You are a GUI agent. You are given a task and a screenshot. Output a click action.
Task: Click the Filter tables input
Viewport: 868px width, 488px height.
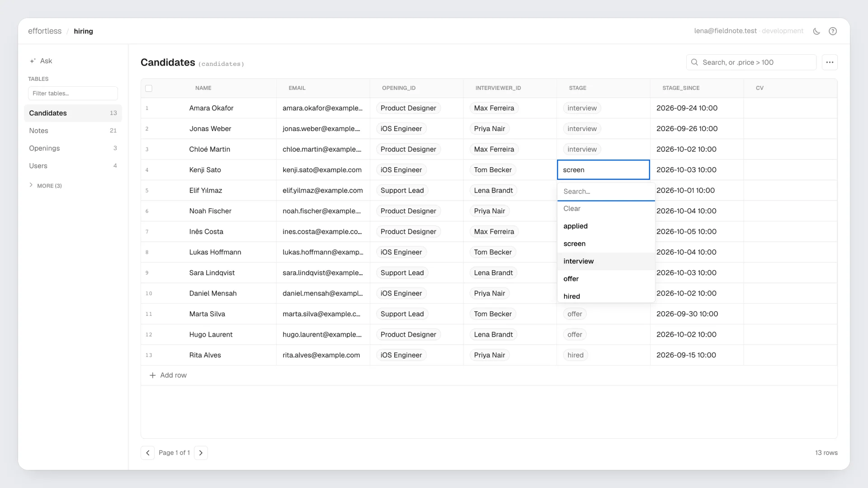click(73, 94)
